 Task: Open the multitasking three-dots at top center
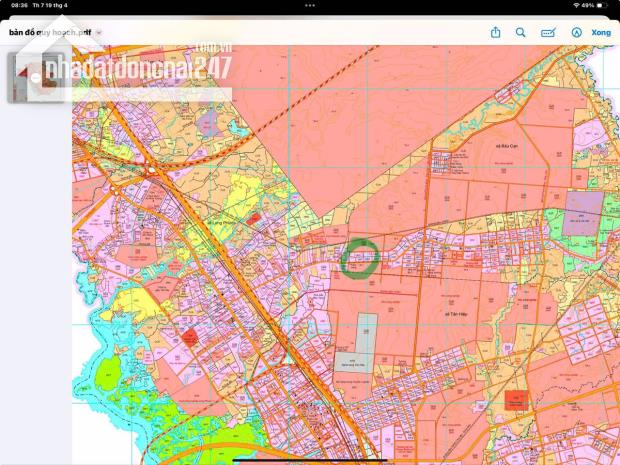(x=310, y=5)
